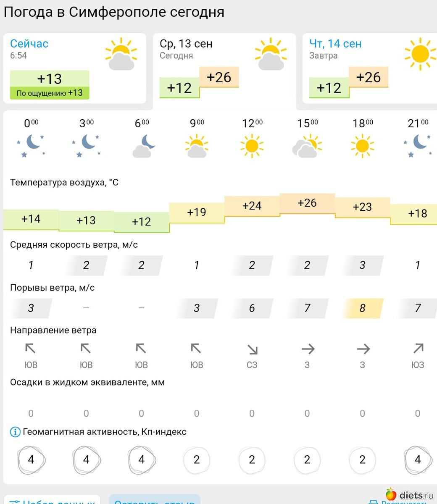Open the Набор данных button
The height and width of the screenshot is (504, 437).
52,500
